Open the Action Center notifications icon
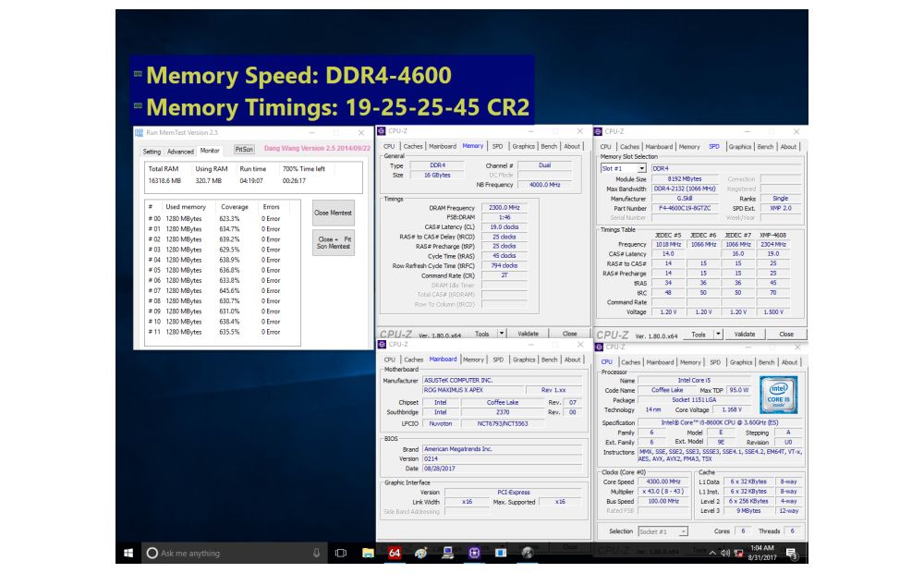The image size is (924, 573). click(791, 555)
